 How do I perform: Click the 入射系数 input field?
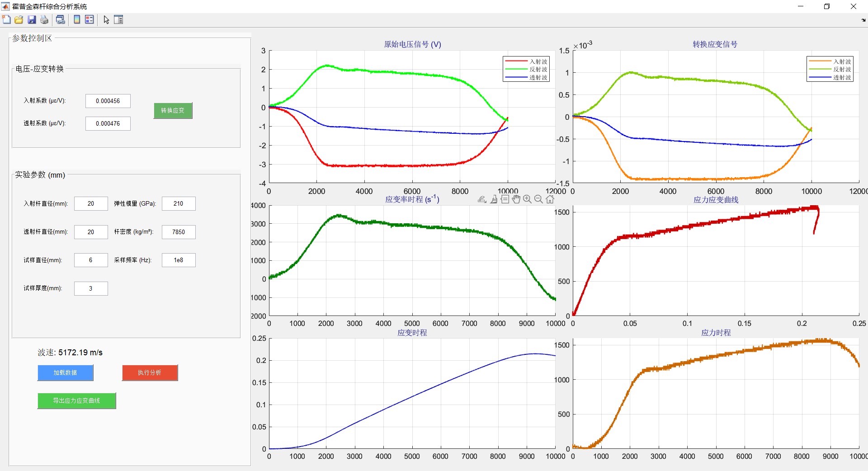108,101
